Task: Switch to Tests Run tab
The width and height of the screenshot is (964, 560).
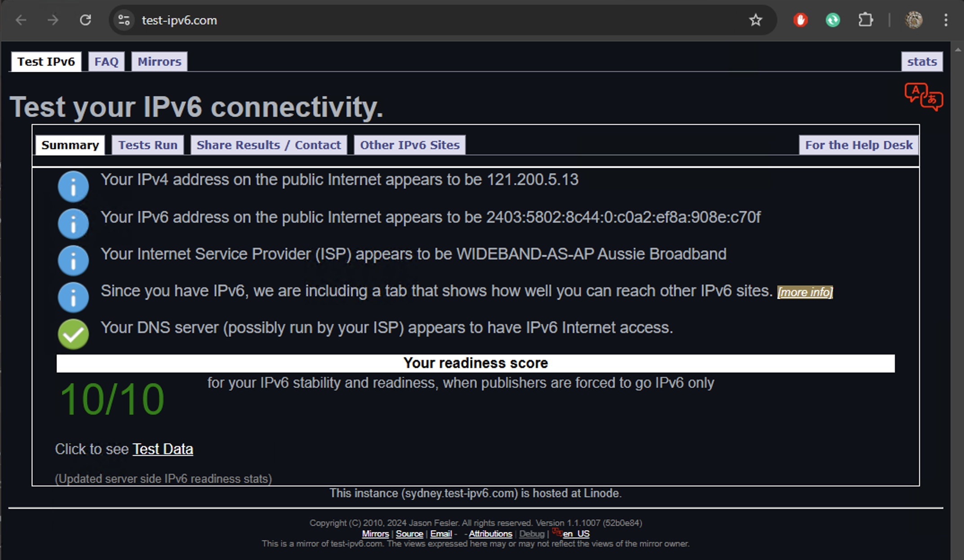Action: coord(147,144)
